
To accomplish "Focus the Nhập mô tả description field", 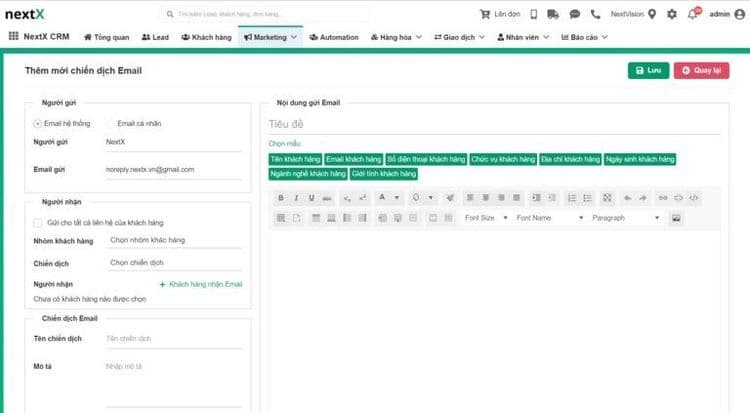I will coord(174,383).
